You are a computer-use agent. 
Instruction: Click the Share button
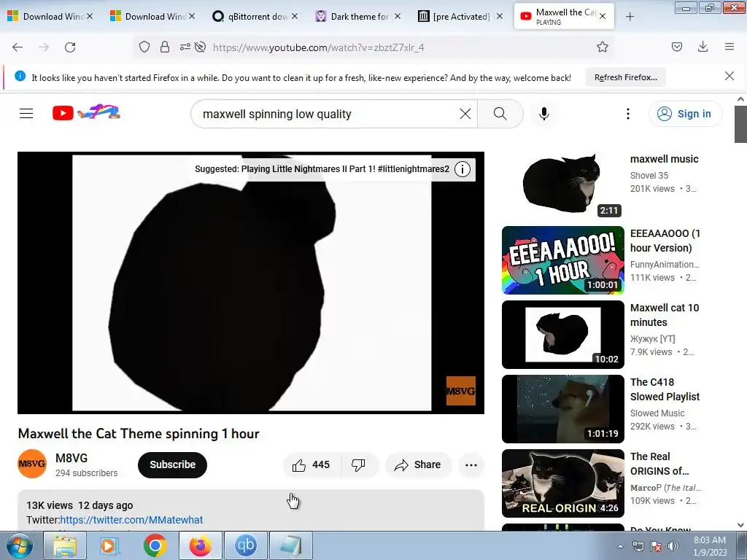pos(418,464)
